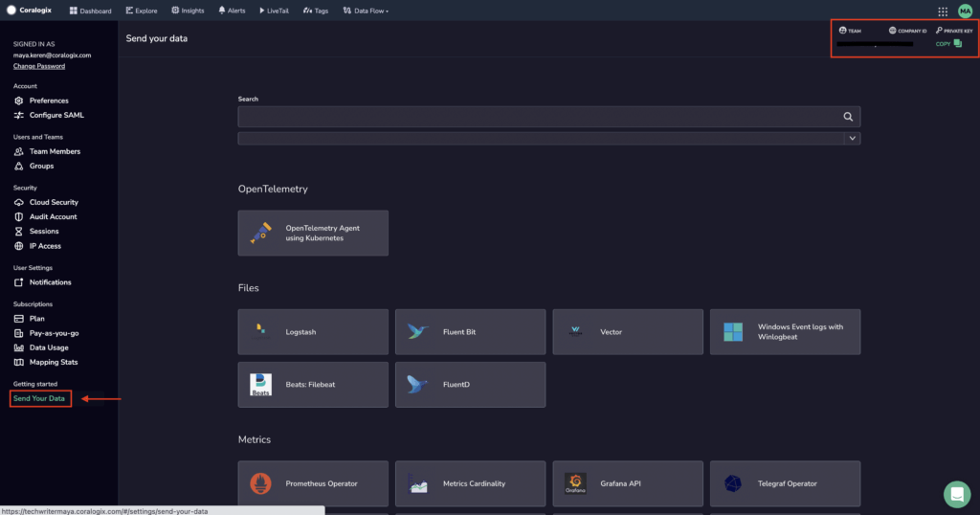Click the MA user avatar

(x=965, y=11)
